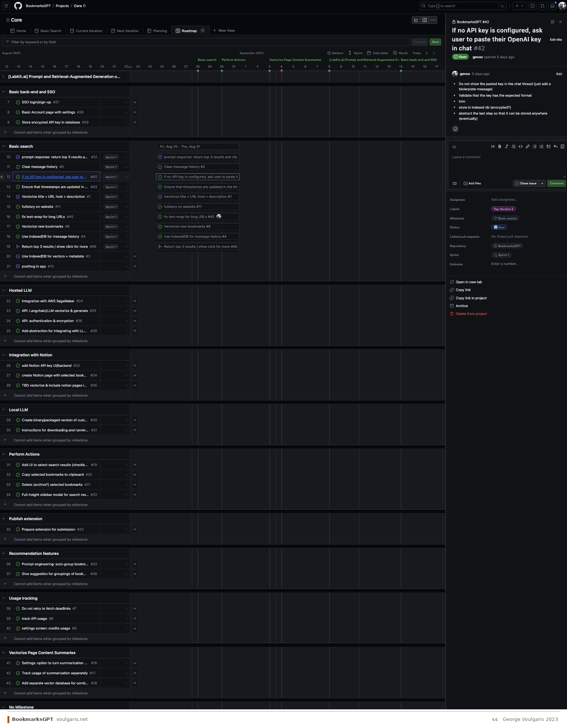Click the add reaction smiley icon
The width and height of the screenshot is (567, 728).
pos(455,129)
